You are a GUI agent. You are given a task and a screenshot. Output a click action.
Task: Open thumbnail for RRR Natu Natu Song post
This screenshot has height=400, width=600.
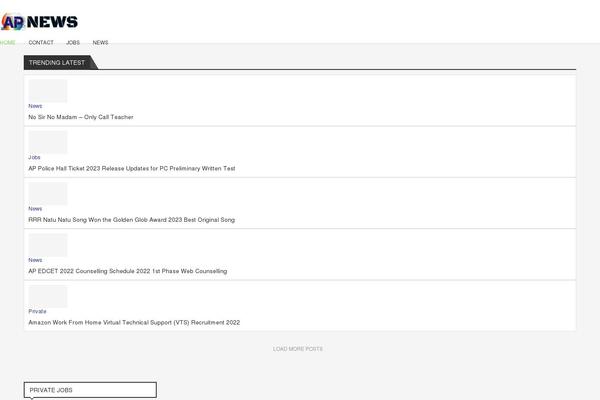(x=48, y=194)
